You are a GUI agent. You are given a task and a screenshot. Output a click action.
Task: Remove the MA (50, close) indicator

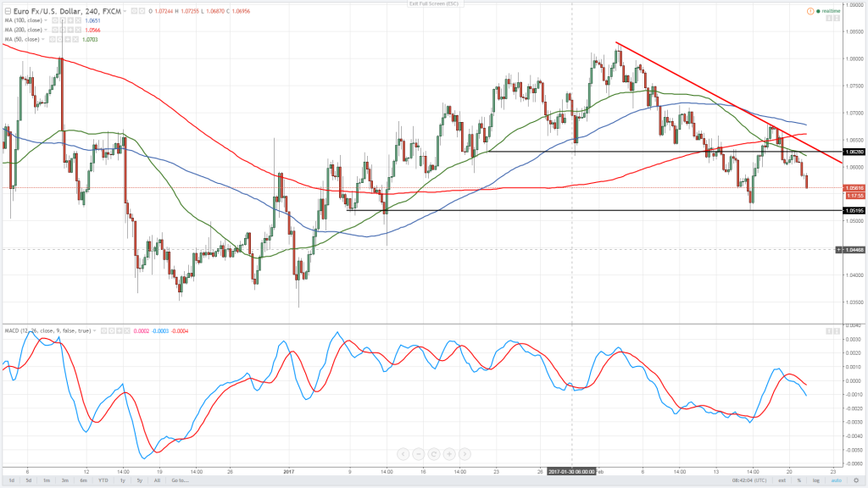pyautogui.click(x=75, y=39)
